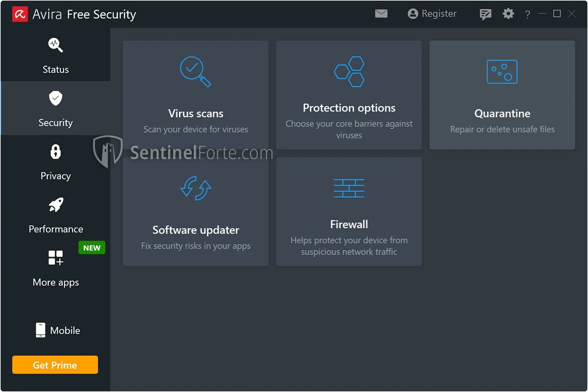Viewport: 588px width, 392px height.
Task: Click the green NEW badge
Action: point(92,248)
